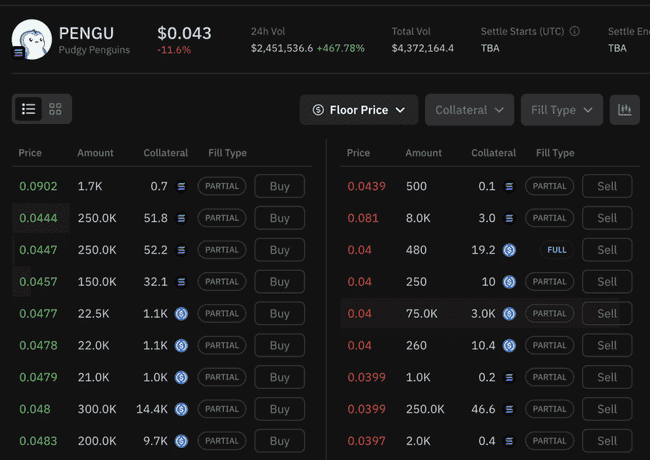Click USDC icon beside 14.4K collateral
This screenshot has height=460, width=650.
pos(181,409)
